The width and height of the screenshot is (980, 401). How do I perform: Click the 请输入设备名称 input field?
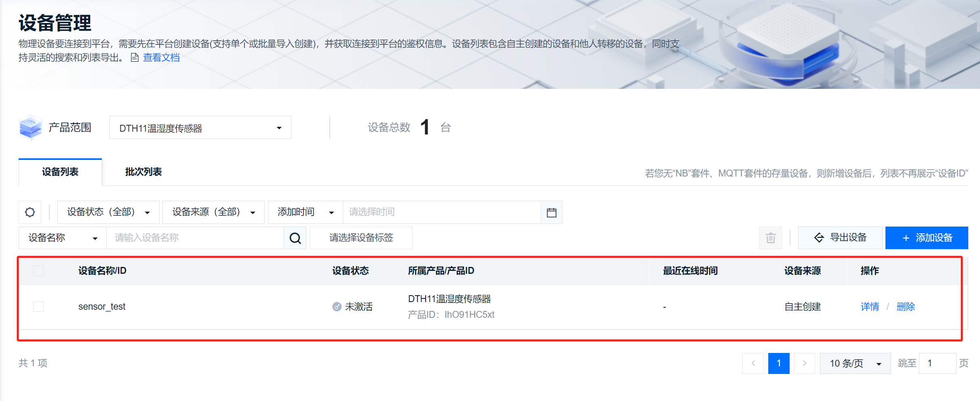pyautogui.click(x=195, y=238)
